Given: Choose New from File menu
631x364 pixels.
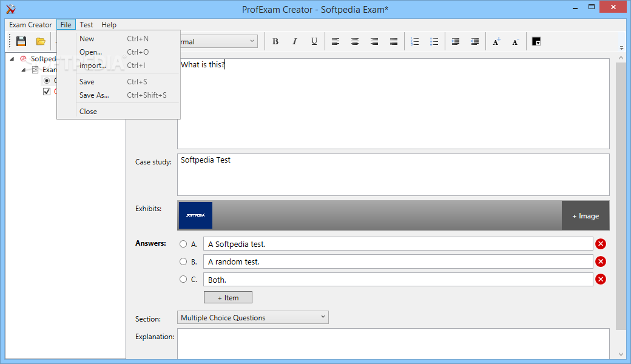Looking at the screenshot, I should (x=118, y=39).
